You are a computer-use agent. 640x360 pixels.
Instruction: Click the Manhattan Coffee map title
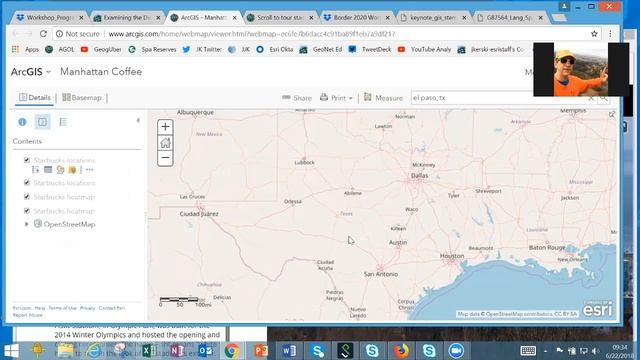(x=101, y=72)
